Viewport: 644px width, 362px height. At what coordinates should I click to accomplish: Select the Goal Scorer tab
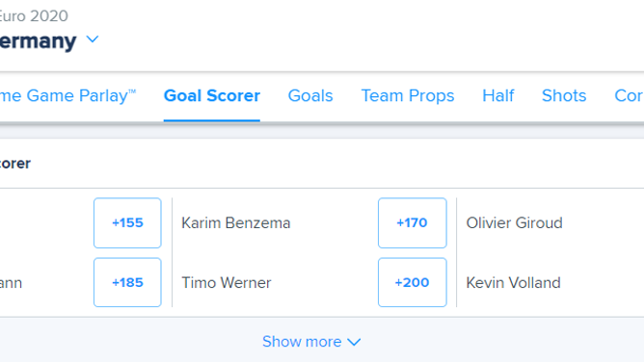(x=212, y=96)
